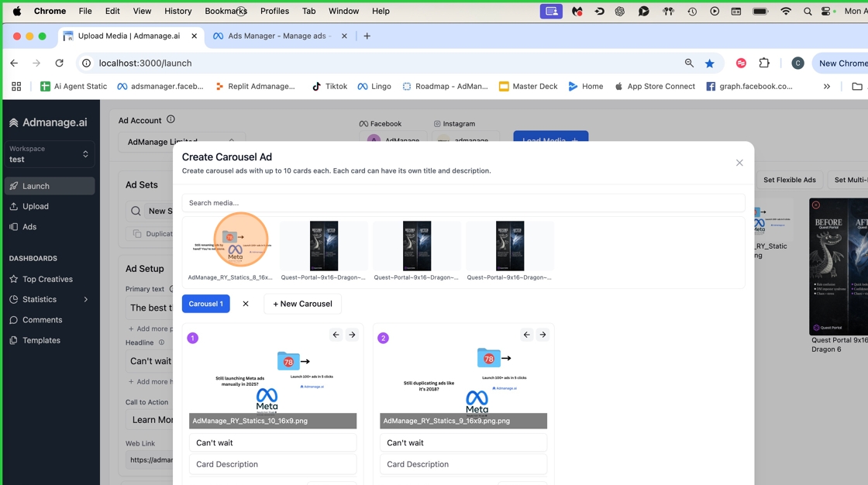Screen dimensions: 868x485
Task: Click the Comments bubble icon
Action: pyautogui.click(x=14, y=320)
